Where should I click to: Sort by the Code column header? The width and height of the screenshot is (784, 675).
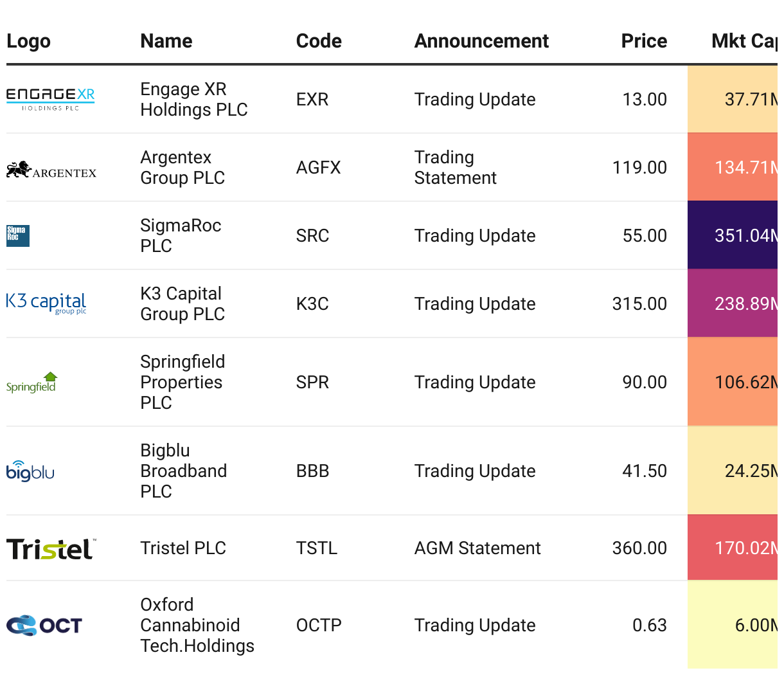click(319, 41)
